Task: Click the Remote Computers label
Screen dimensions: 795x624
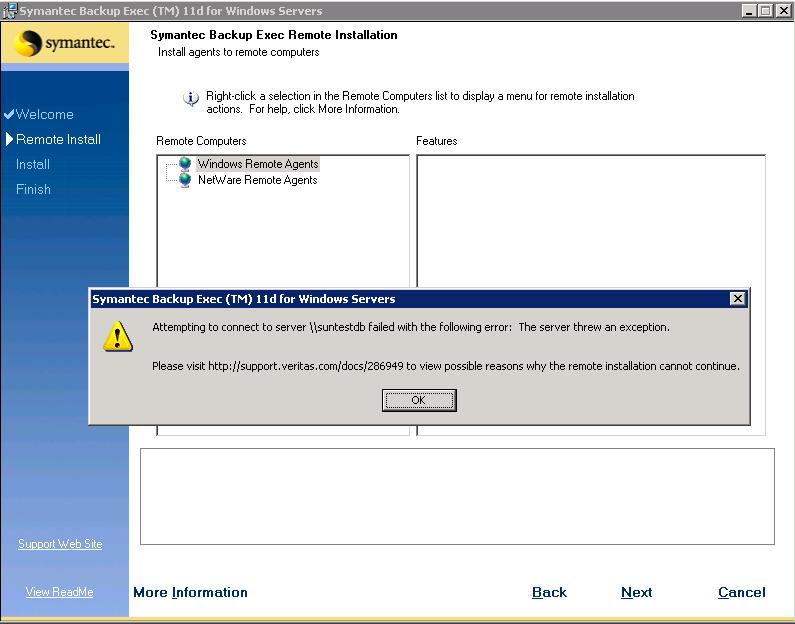Action: [201, 141]
